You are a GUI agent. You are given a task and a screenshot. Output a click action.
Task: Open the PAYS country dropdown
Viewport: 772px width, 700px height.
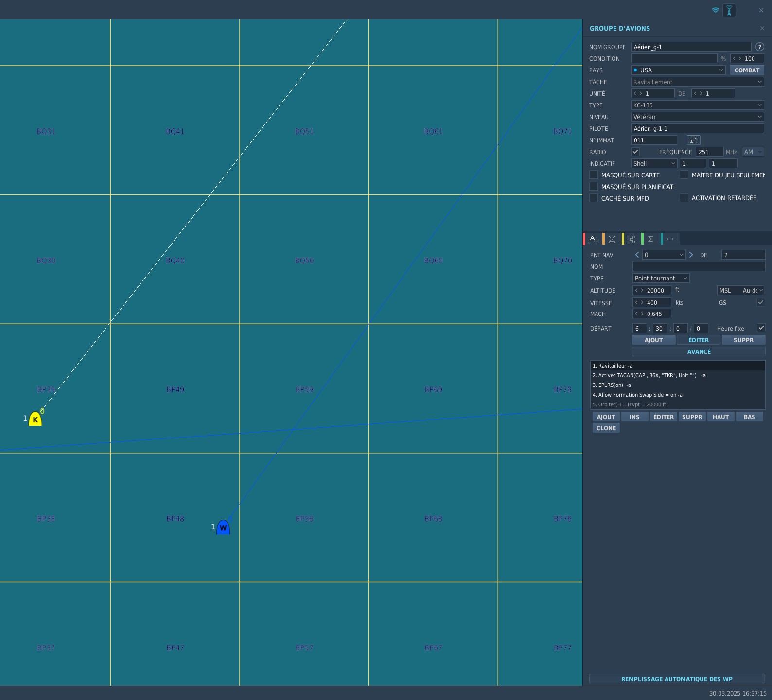[x=679, y=70]
